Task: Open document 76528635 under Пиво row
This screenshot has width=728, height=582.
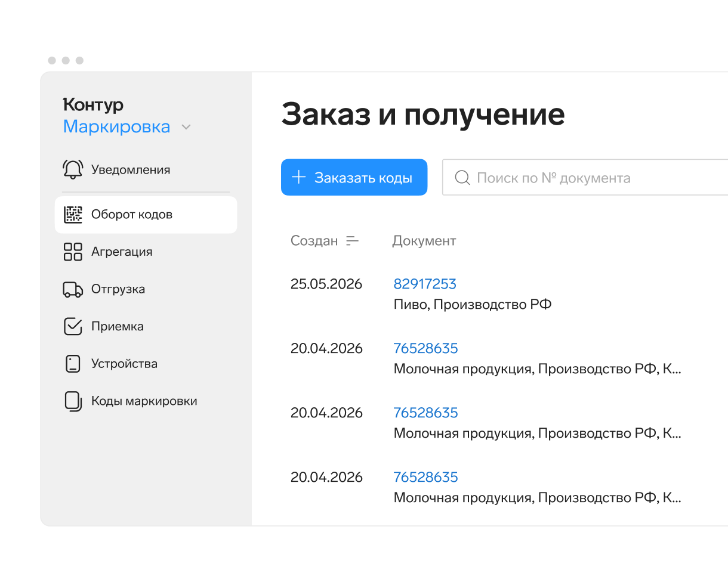Action: [425, 348]
